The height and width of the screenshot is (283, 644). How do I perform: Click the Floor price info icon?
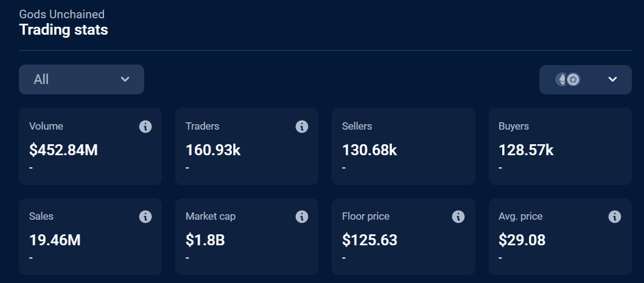pyautogui.click(x=458, y=217)
